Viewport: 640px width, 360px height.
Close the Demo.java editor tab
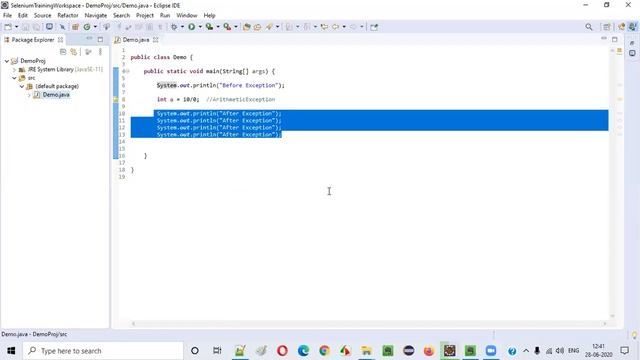pyautogui.click(x=156, y=40)
